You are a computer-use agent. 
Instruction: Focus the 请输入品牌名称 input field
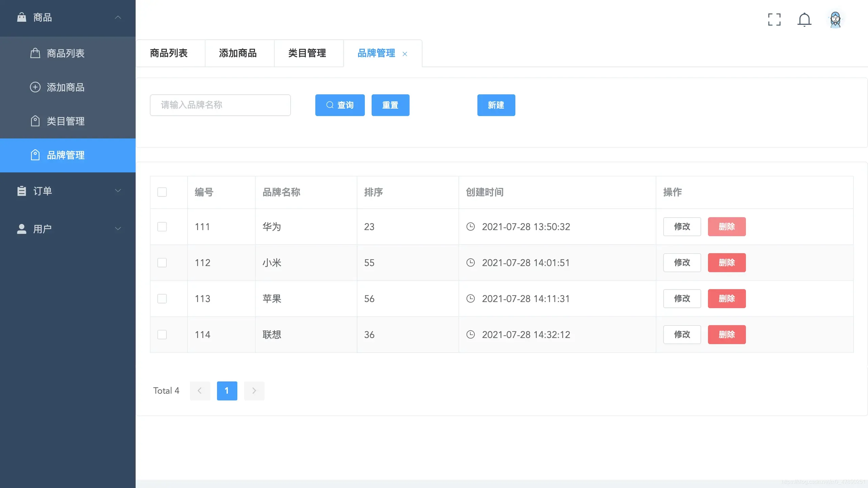pos(220,105)
